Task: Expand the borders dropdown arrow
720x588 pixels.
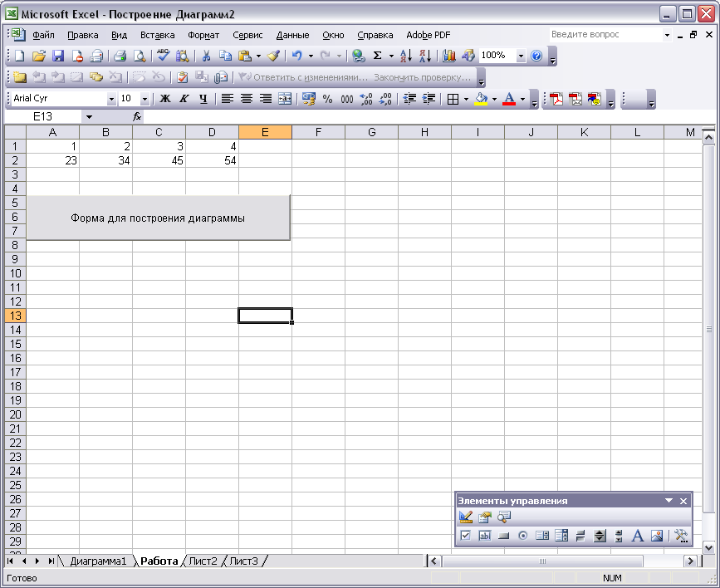Action: pos(466,99)
